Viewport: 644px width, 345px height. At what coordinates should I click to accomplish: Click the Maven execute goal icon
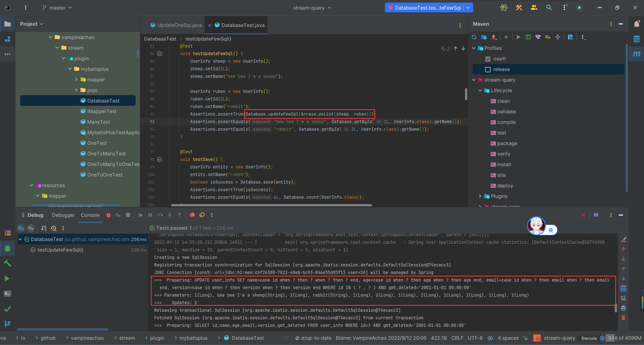pyautogui.click(x=528, y=37)
